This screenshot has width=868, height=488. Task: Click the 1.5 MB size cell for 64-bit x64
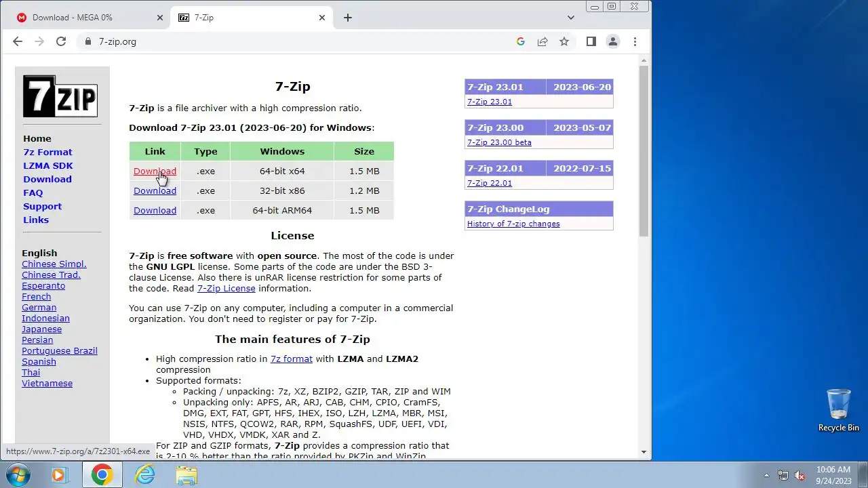pyautogui.click(x=364, y=171)
